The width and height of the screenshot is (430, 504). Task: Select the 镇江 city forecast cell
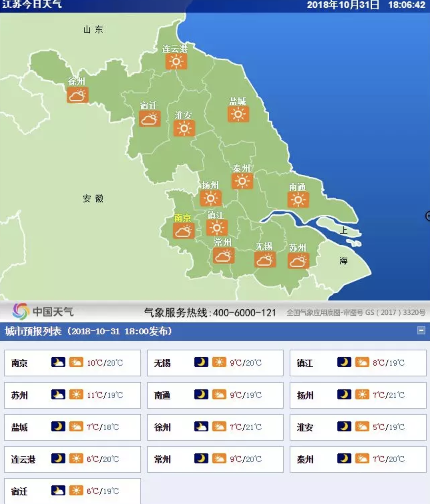tap(358, 363)
